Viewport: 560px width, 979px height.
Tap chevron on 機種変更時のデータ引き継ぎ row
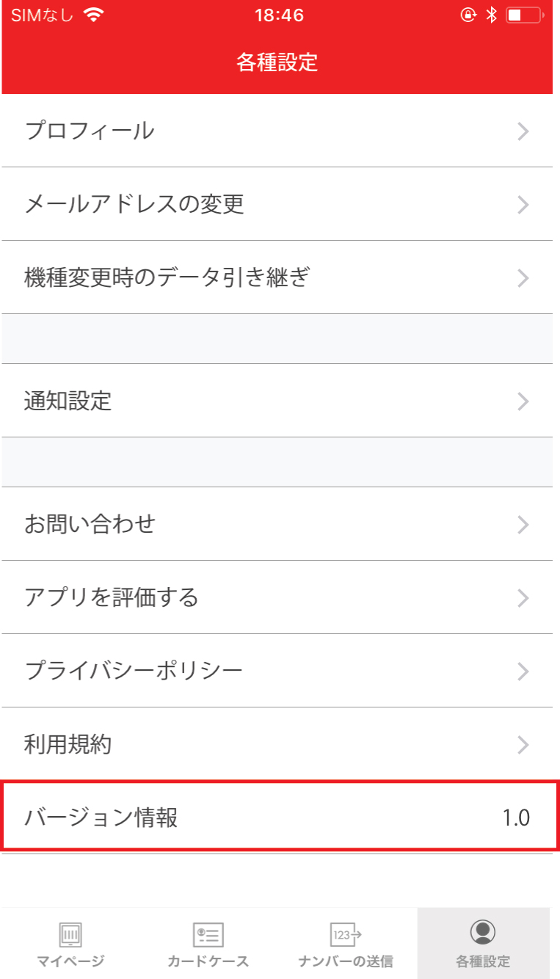[x=523, y=278]
